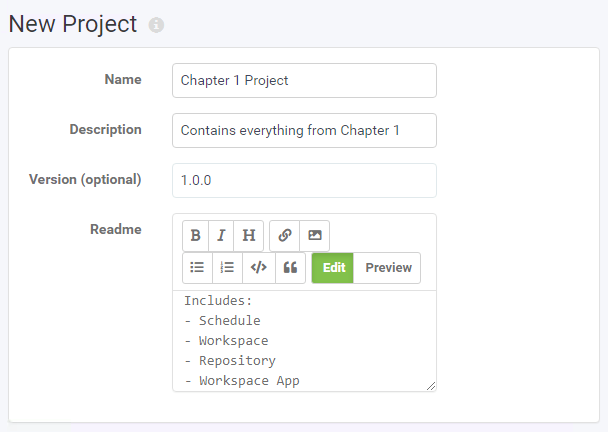
Task: Click the resize handle of the Readme textarea
Action: [x=431, y=386]
